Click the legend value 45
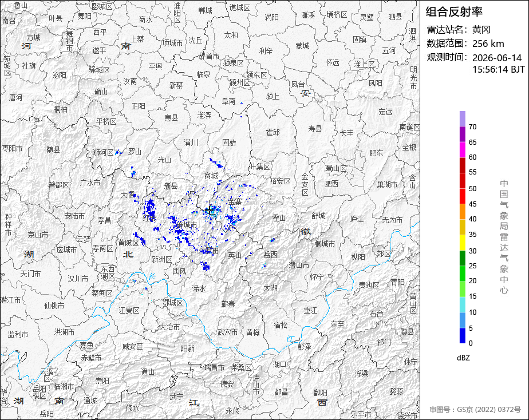This screenshot has height=420, width=529. pos(473,204)
